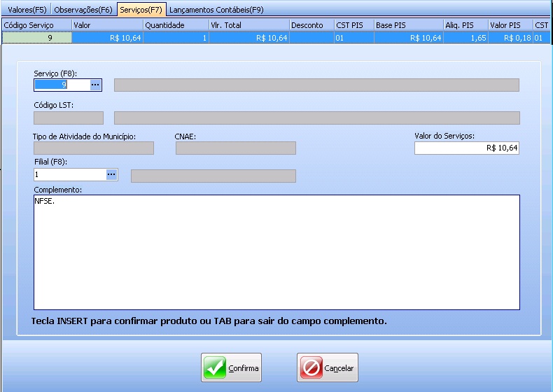The height and width of the screenshot is (392, 553).
Task: Click the Desconto column header
Action: pos(311,25)
